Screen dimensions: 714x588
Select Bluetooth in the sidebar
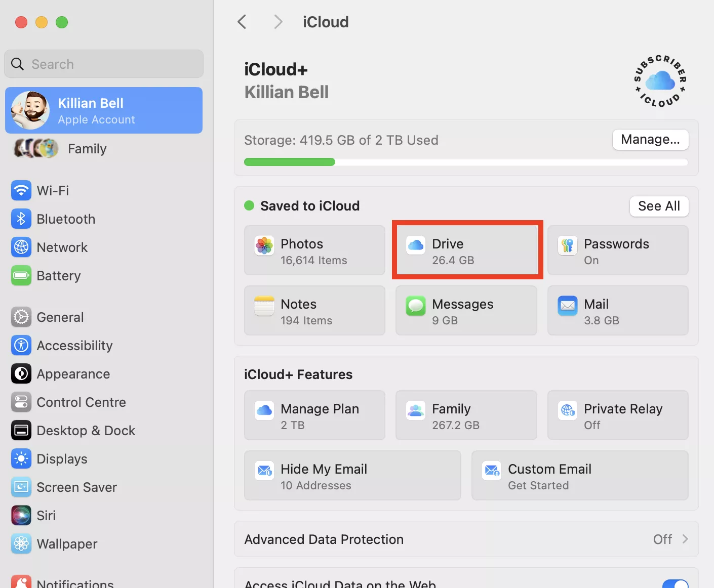[x=66, y=219]
